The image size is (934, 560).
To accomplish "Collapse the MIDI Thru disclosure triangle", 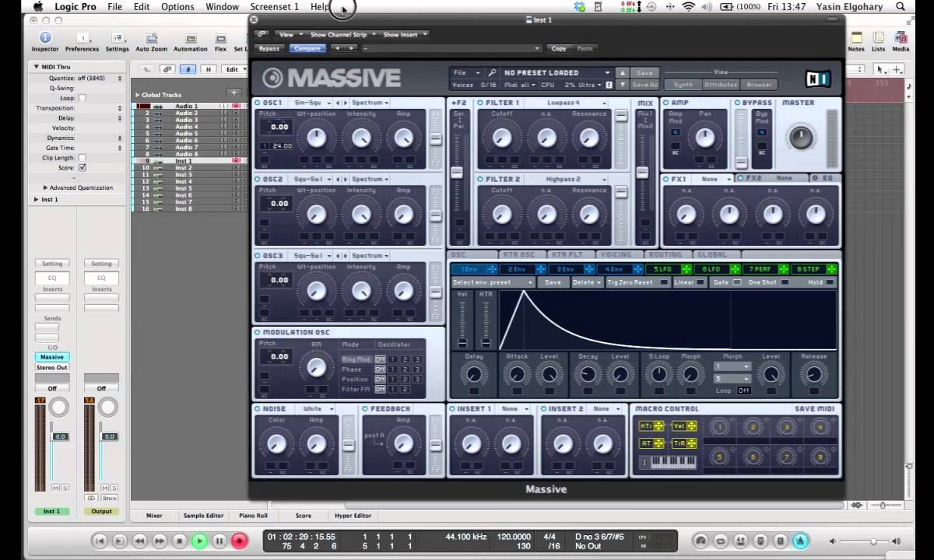I will (x=37, y=67).
